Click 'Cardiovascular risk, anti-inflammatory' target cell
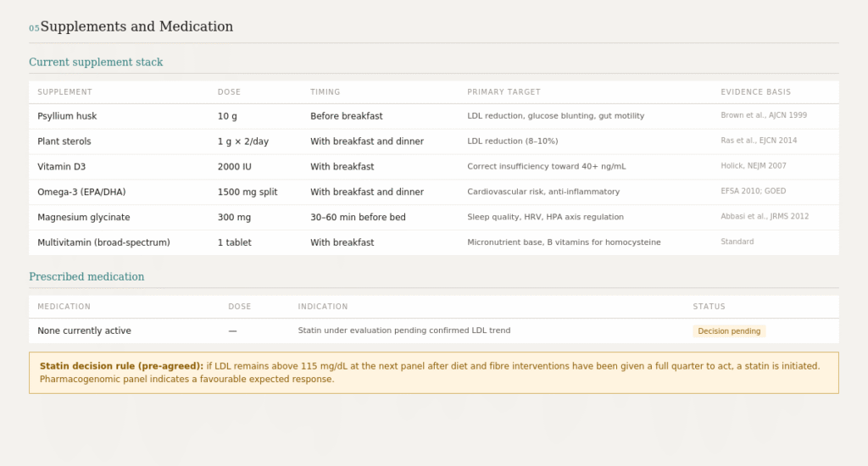The height and width of the screenshot is (466, 868). 543,191
